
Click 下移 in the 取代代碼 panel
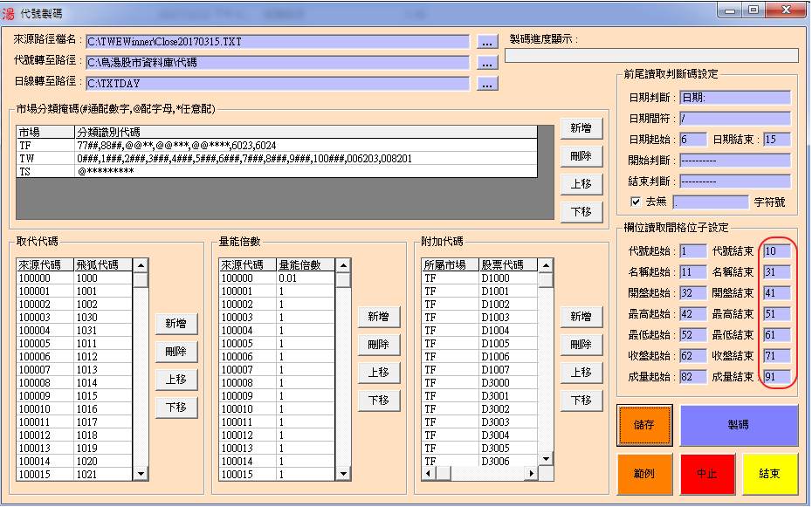[x=176, y=408]
